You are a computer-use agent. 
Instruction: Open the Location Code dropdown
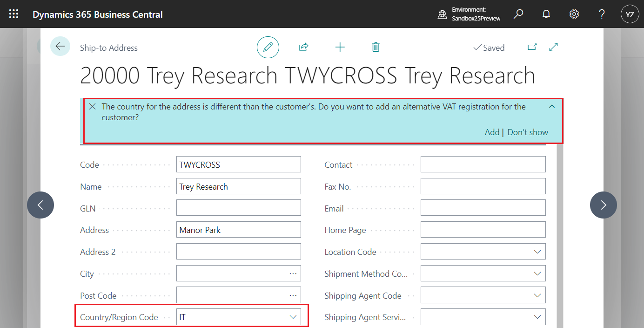coord(537,252)
